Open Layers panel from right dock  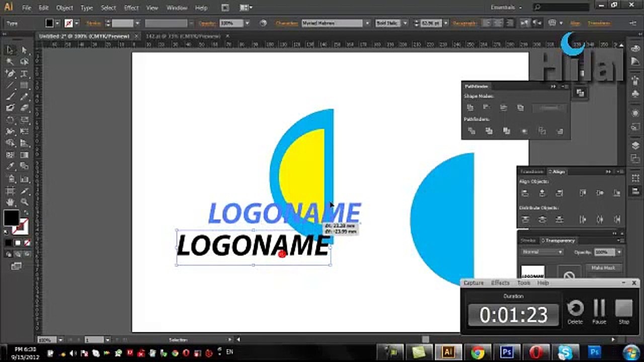pos(635,145)
